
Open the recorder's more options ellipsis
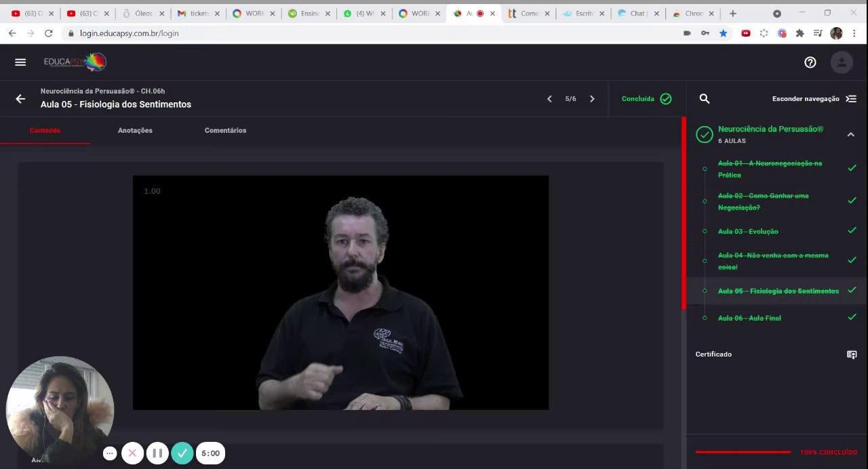pyautogui.click(x=110, y=453)
